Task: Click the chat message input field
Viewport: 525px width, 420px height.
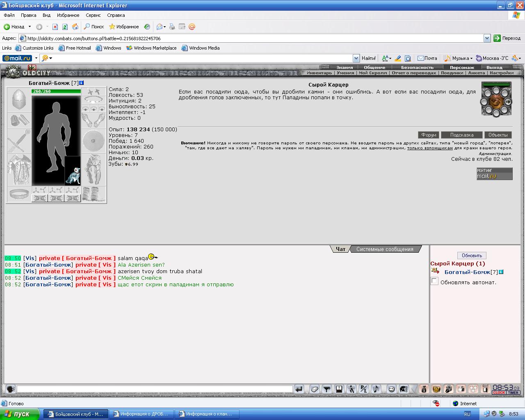Action: click(154, 389)
